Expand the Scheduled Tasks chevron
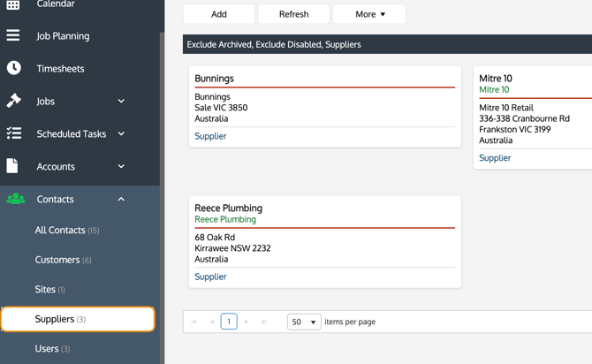 pos(121,134)
